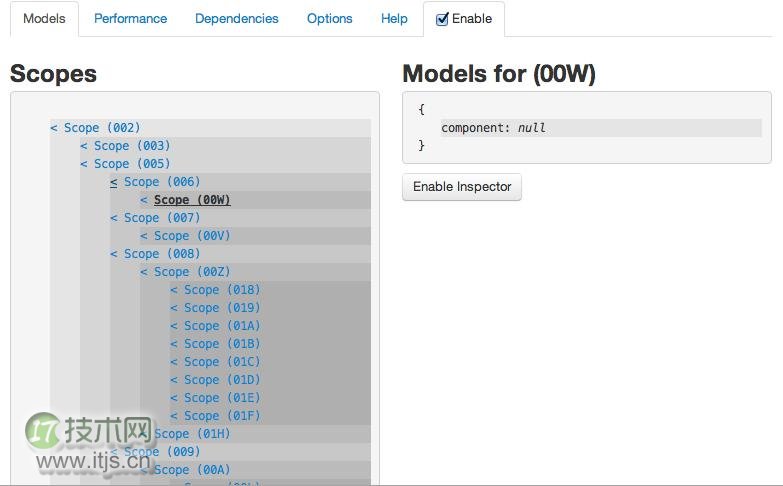Collapse the arrow beside Scope (006)

[114, 182]
